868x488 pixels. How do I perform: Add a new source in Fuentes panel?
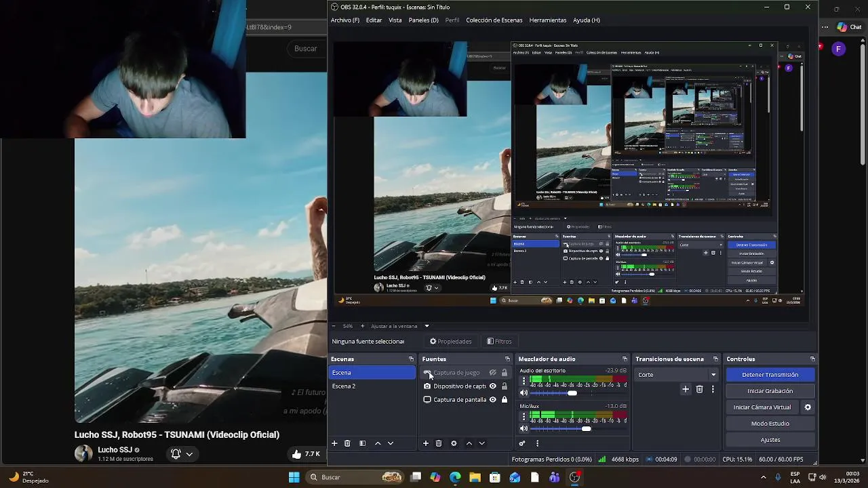click(x=426, y=443)
